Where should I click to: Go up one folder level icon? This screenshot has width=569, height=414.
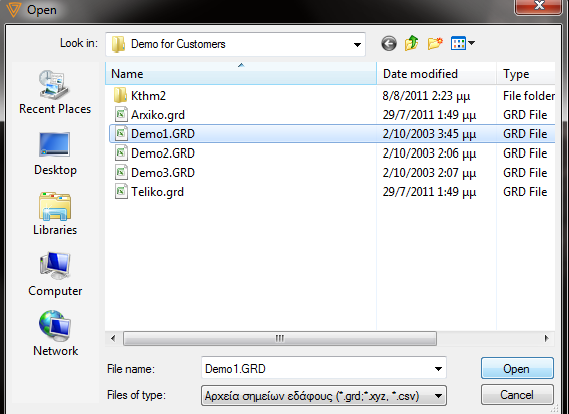(x=412, y=43)
